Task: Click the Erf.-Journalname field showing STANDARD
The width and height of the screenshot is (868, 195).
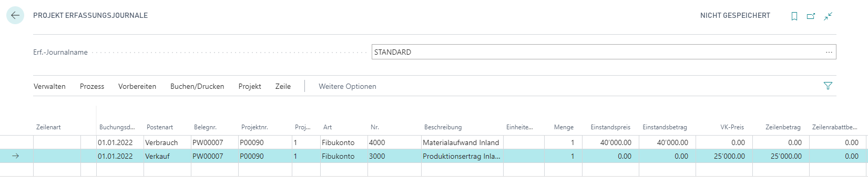Action: tap(604, 52)
